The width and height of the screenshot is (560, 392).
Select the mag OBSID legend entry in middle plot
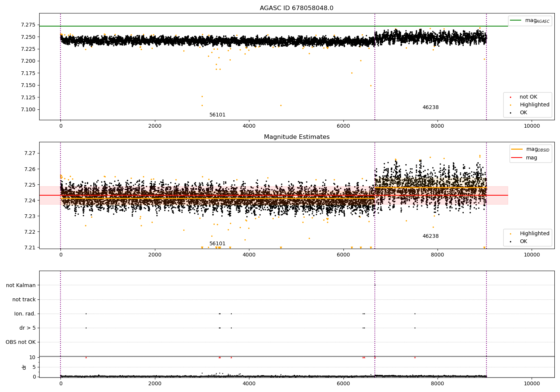point(530,149)
